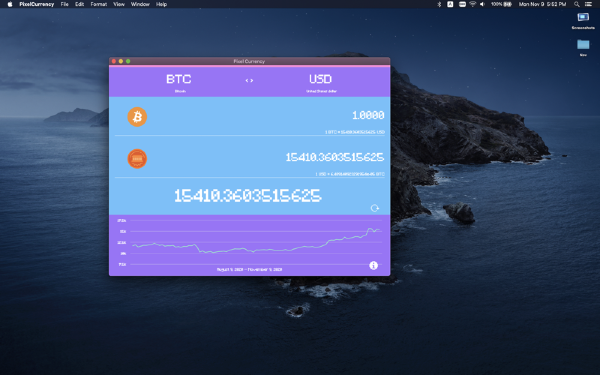The image size is (600, 375).
Task: Click the volume speaker icon in the menu bar
Action: pyautogui.click(x=482, y=4)
